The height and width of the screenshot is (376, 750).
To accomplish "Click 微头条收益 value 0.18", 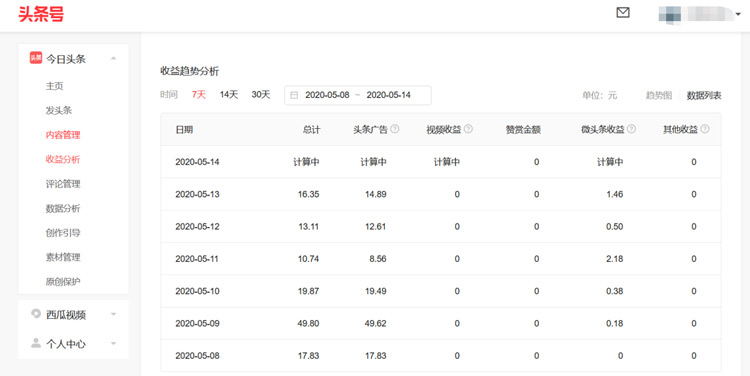I will pyautogui.click(x=615, y=323).
